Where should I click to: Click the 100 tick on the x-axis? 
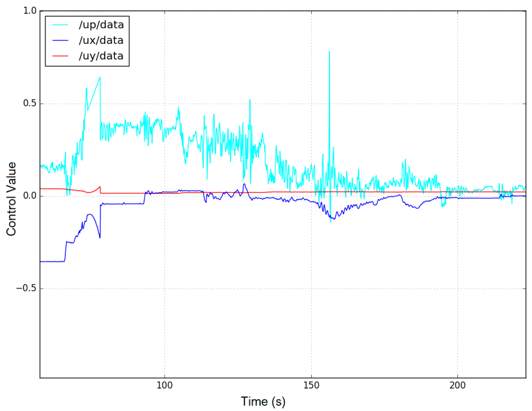(x=164, y=386)
